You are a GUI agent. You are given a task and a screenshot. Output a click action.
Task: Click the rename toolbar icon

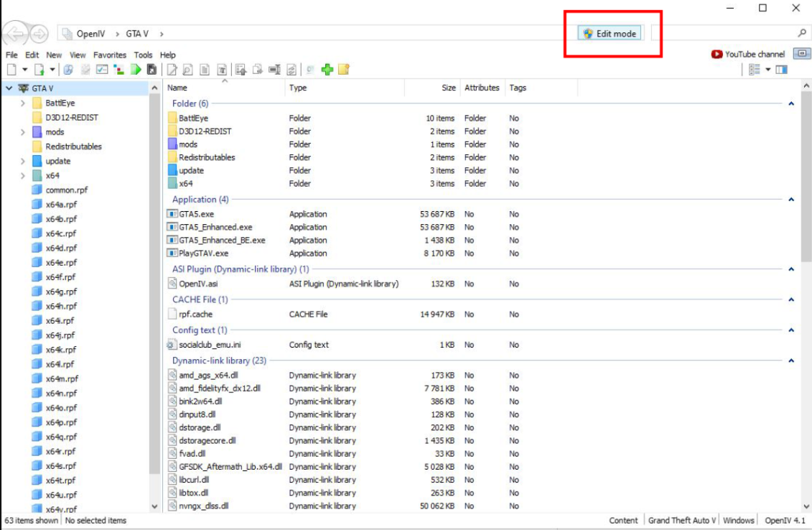(x=274, y=70)
